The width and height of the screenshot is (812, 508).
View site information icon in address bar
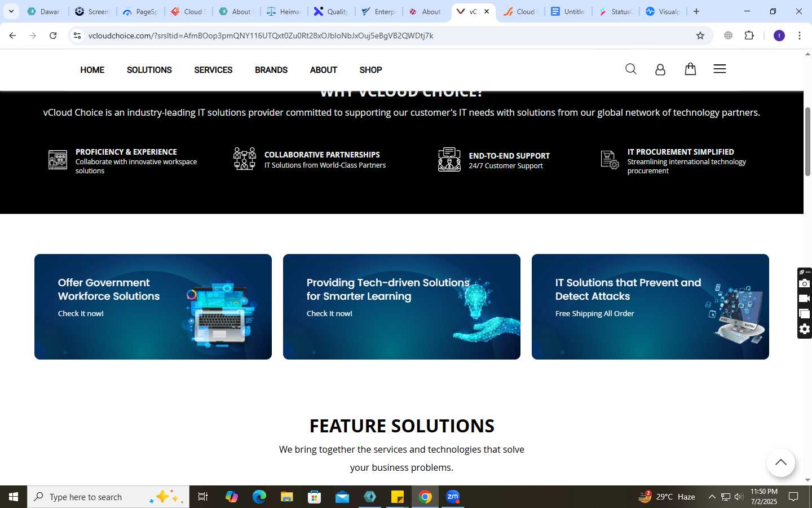click(77, 36)
